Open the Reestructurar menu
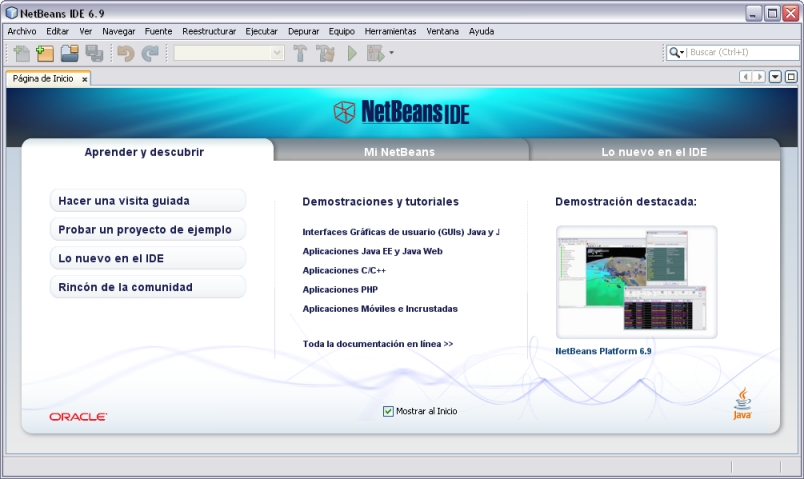804x479 pixels. coord(209,31)
